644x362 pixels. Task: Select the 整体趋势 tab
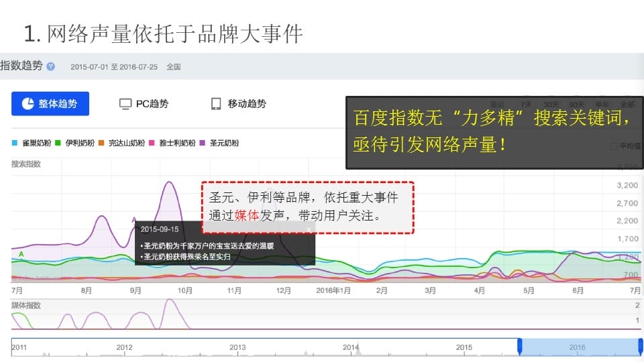50,103
